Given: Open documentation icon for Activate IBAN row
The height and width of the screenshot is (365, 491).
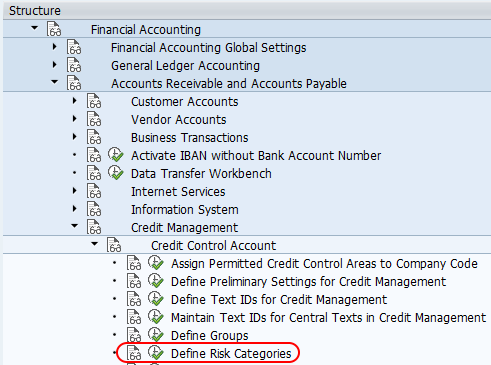Looking at the screenshot, I should point(94,155).
